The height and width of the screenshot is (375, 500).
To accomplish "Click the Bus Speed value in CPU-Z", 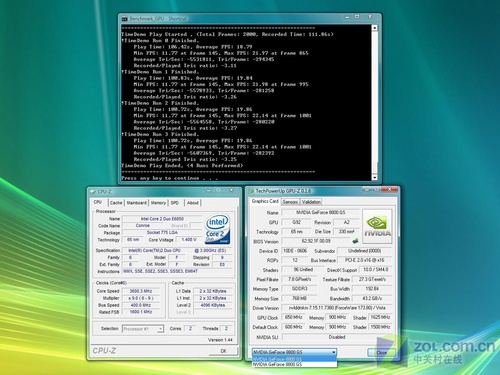I will tap(141, 305).
